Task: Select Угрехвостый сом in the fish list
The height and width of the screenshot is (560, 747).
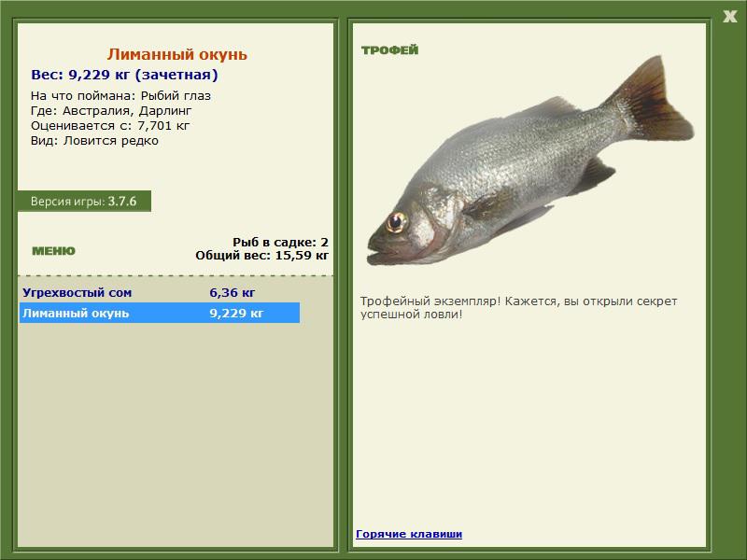Action: [x=77, y=292]
